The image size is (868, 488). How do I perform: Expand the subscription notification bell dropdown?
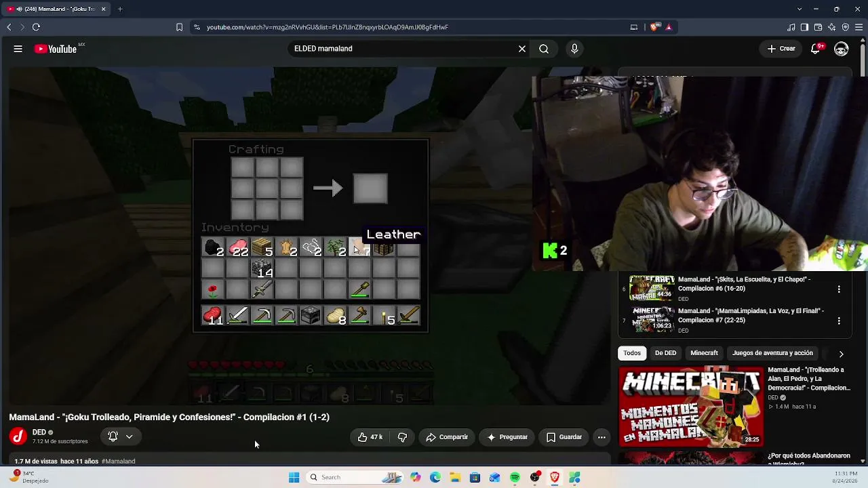(x=120, y=437)
